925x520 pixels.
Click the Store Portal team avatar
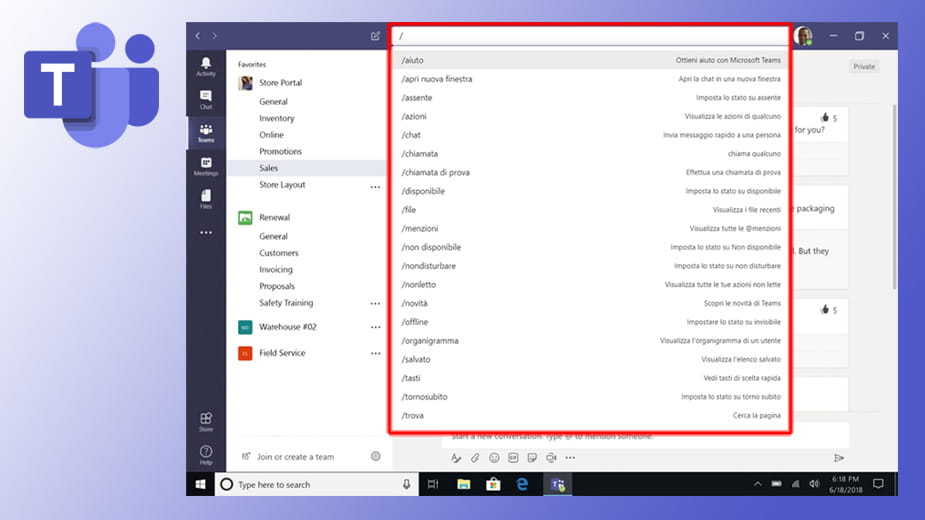[x=245, y=83]
